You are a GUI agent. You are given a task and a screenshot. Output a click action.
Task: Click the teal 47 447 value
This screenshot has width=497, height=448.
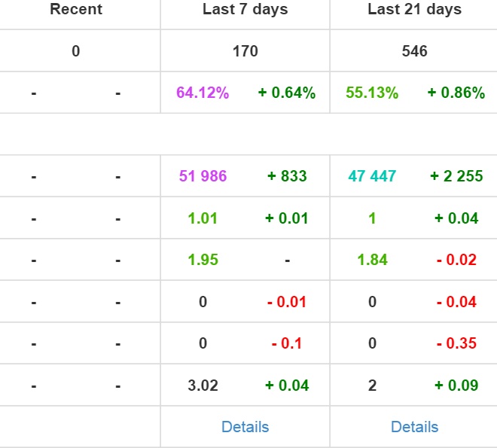(x=372, y=176)
